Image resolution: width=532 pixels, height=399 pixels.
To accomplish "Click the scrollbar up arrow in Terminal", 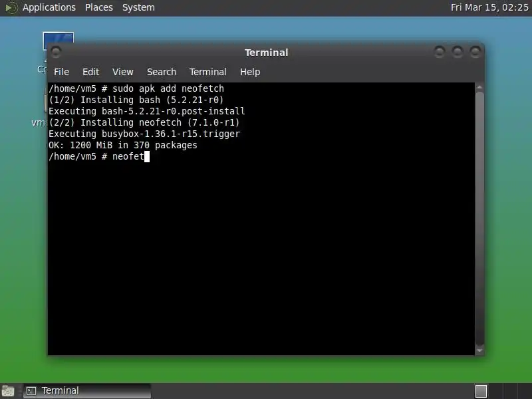I will [479, 88].
